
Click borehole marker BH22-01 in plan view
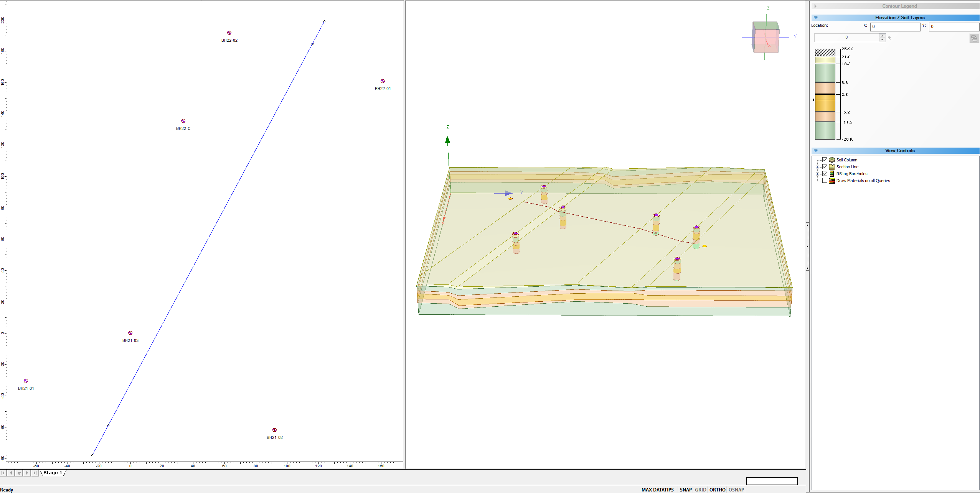[x=383, y=81]
